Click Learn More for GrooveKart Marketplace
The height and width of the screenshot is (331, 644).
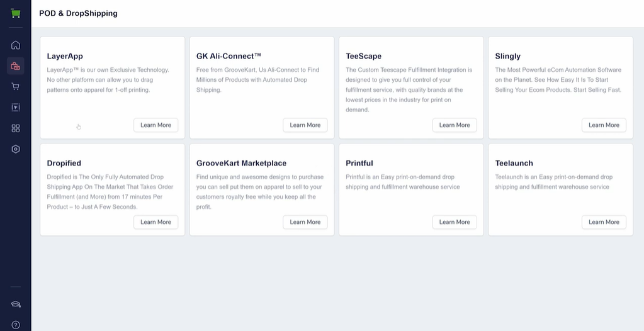(305, 222)
